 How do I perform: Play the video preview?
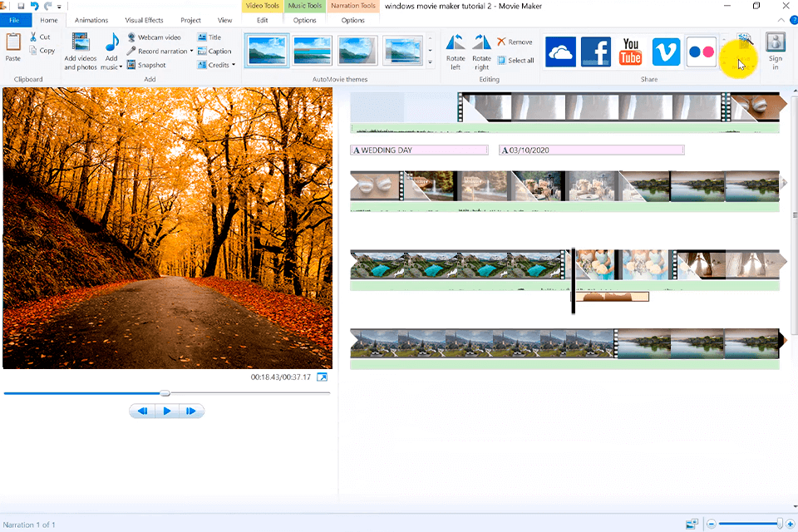(x=167, y=411)
